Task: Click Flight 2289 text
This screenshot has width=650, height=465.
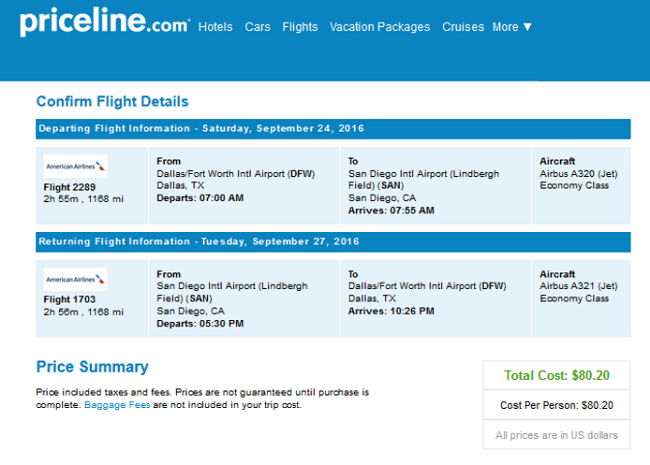Action: 70,186
